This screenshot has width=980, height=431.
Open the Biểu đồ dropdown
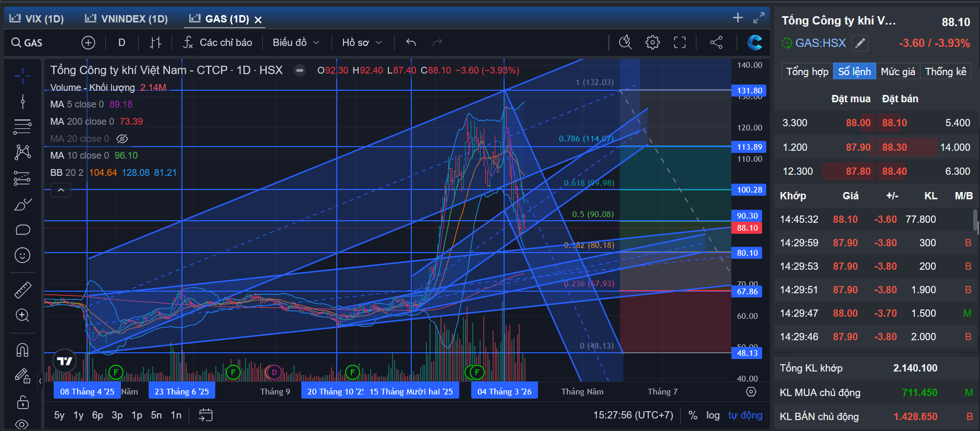[296, 42]
